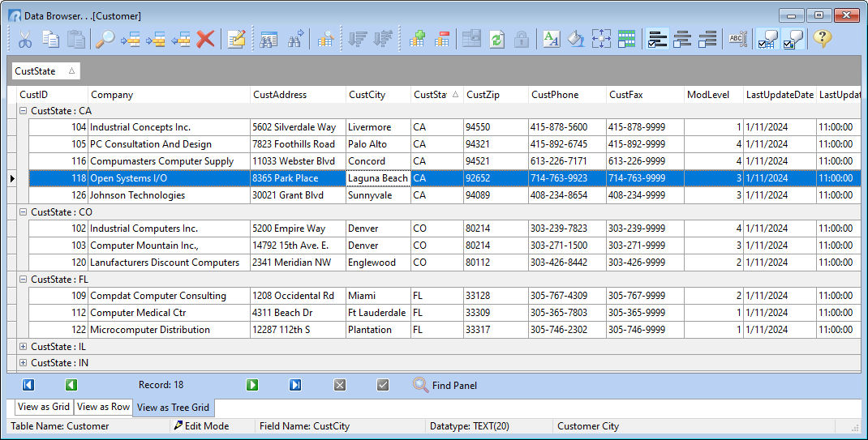The image size is (868, 440).
Task: Open the font settings AA icon
Action: pos(551,39)
